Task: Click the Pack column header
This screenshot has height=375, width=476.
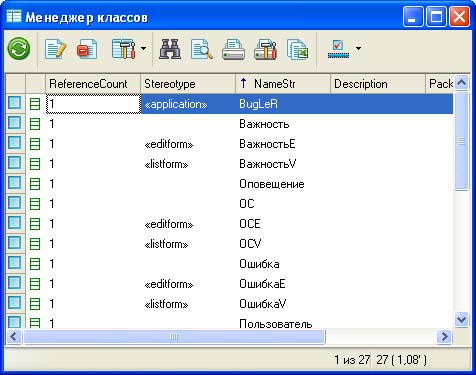Action: coord(440,84)
